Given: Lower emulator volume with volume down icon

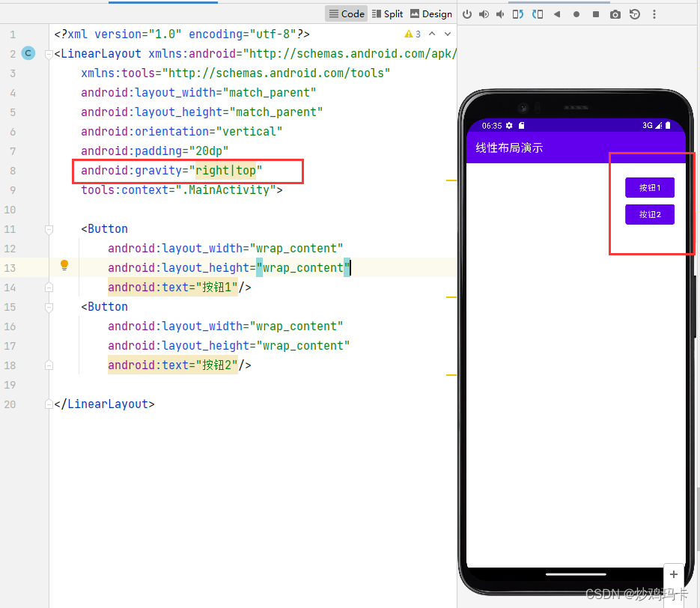Looking at the screenshot, I should tap(500, 14).
